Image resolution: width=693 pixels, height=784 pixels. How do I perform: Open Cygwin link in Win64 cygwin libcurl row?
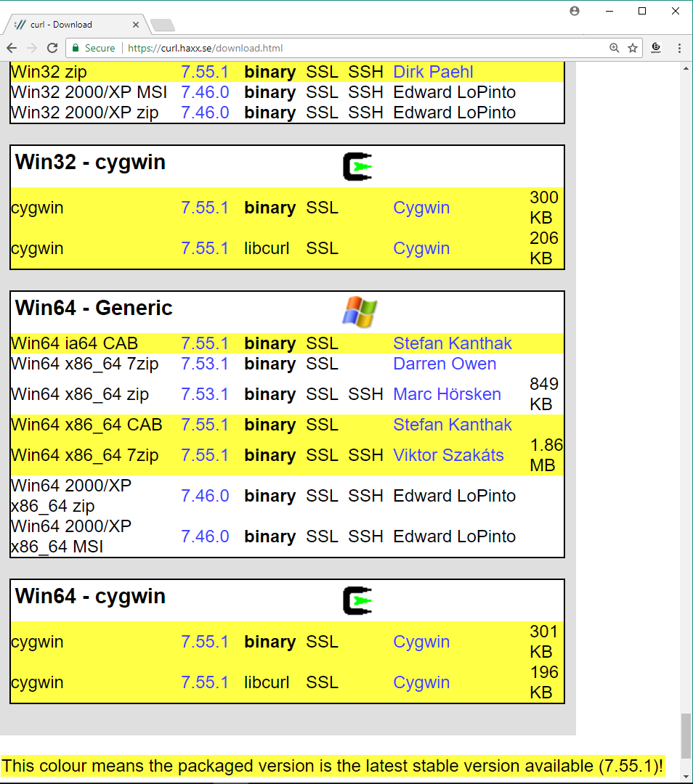pyautogui.click(x=421, y=682)
